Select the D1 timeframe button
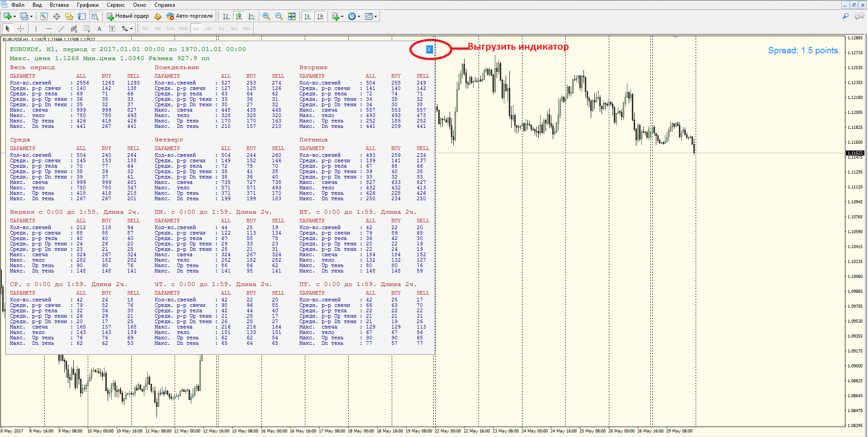The height and width of the screenshot is (437, 868). pos(221,28)
